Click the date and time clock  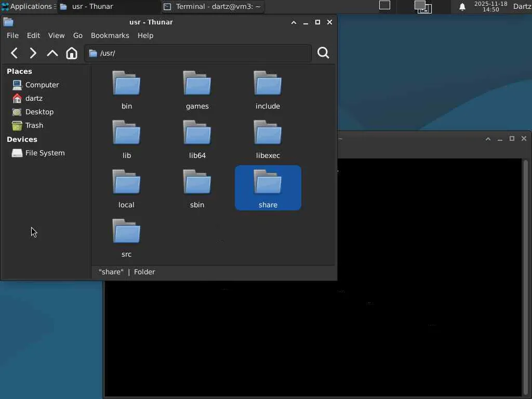click(490, 6)
